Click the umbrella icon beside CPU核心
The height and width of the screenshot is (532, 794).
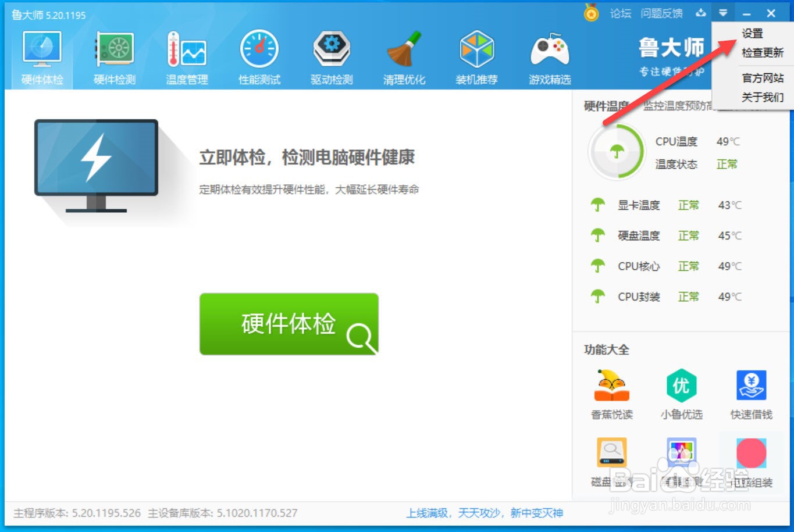coord(598,266)
